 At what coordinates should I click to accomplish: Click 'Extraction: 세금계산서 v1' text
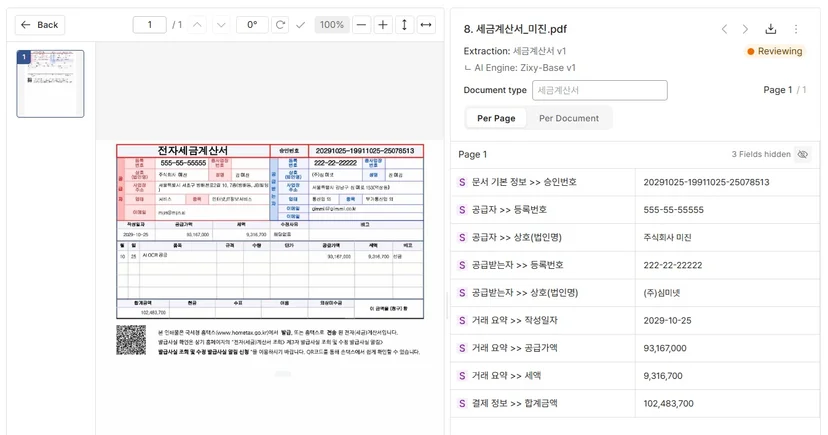coord(514,51)
